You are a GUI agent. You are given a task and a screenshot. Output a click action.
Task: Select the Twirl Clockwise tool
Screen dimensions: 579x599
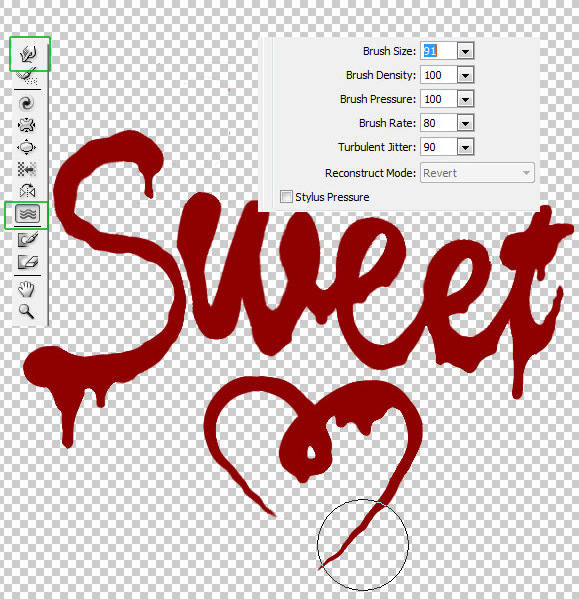point(26,103)
